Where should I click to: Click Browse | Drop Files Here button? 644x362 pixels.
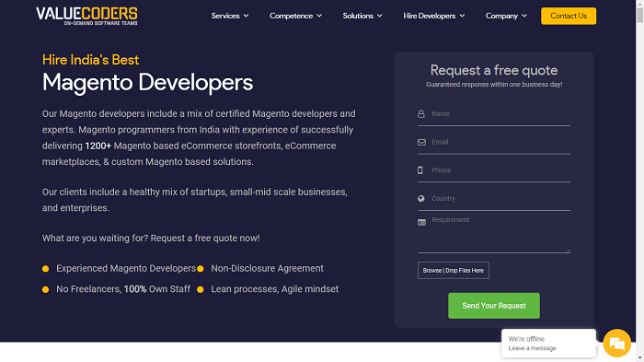click(x=453, y=271)
